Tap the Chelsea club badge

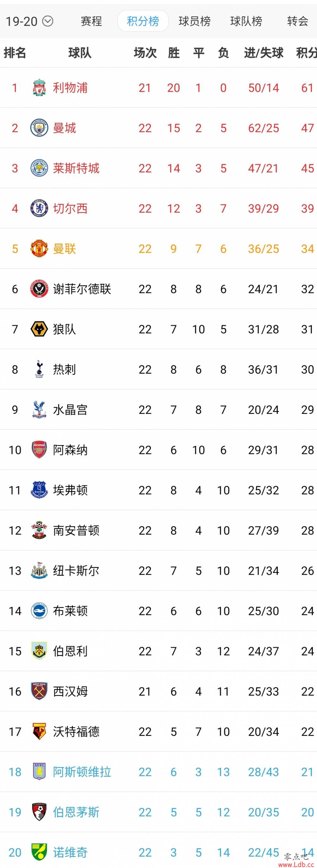pyautogui.click(x=39, y=208)
